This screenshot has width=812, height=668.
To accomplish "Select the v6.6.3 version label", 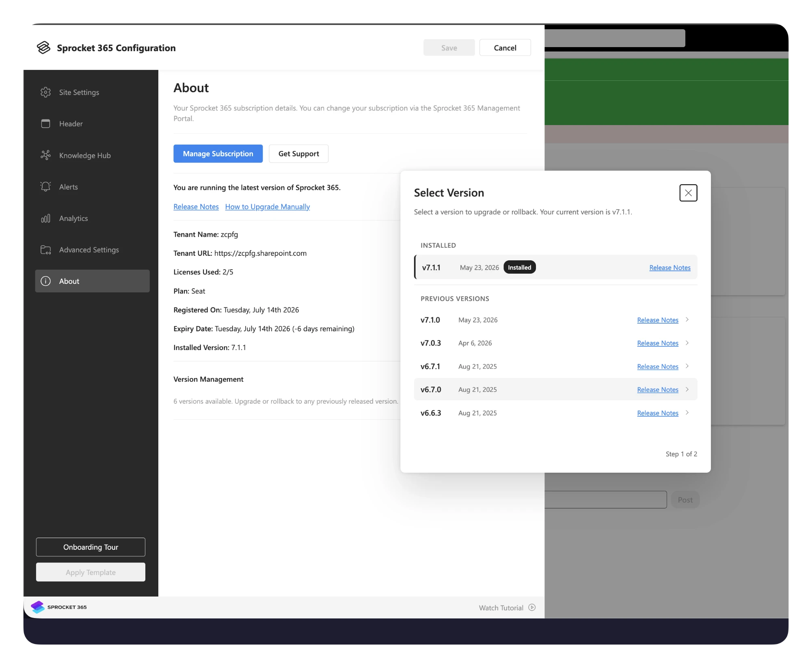I will 431,413.
